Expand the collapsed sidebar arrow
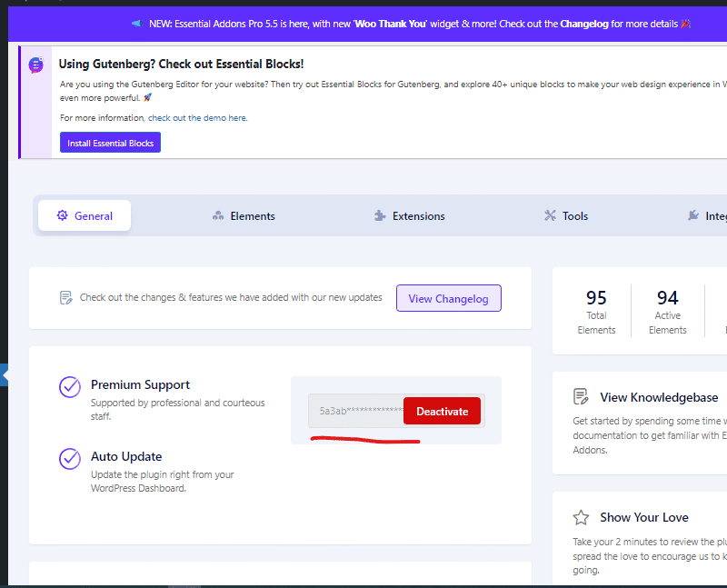The width and height of the screenshot is (727, 588). coord(5,375)
